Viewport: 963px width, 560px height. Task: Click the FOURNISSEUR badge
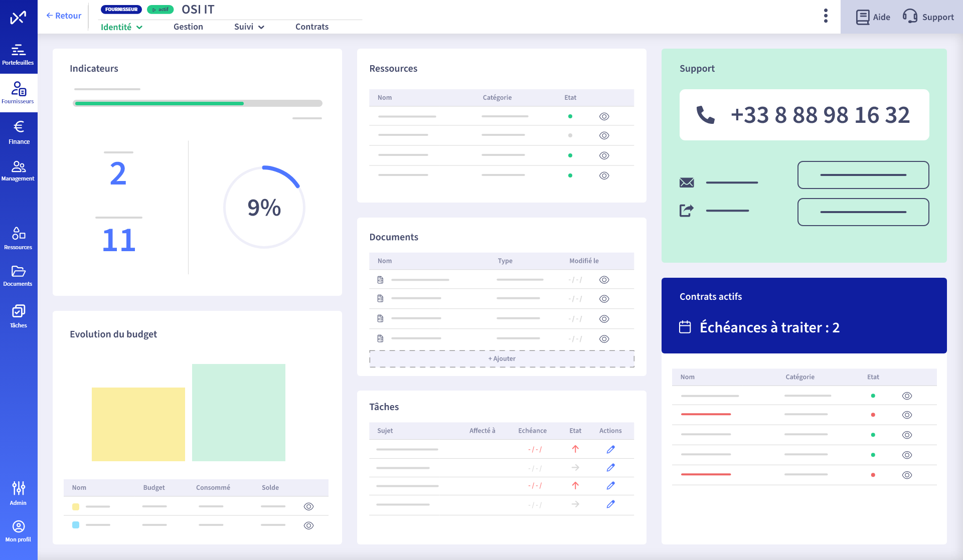pyautogui.click(x=121, y=10)
